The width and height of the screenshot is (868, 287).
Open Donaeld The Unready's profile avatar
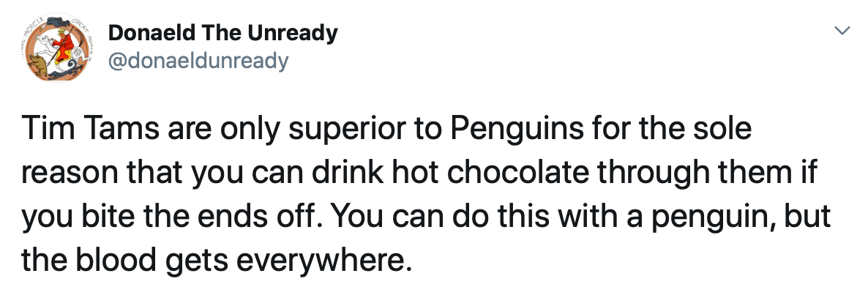(x=55, y=47)
